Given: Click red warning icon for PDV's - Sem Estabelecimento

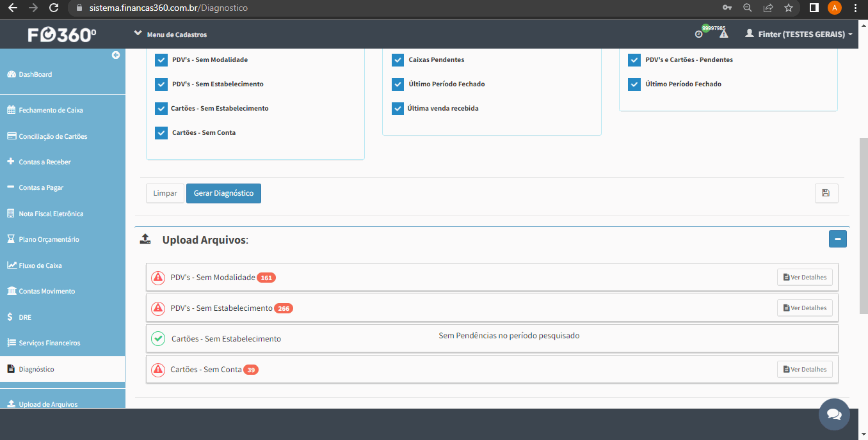Looking at the screenshot, I should (157, 308).
